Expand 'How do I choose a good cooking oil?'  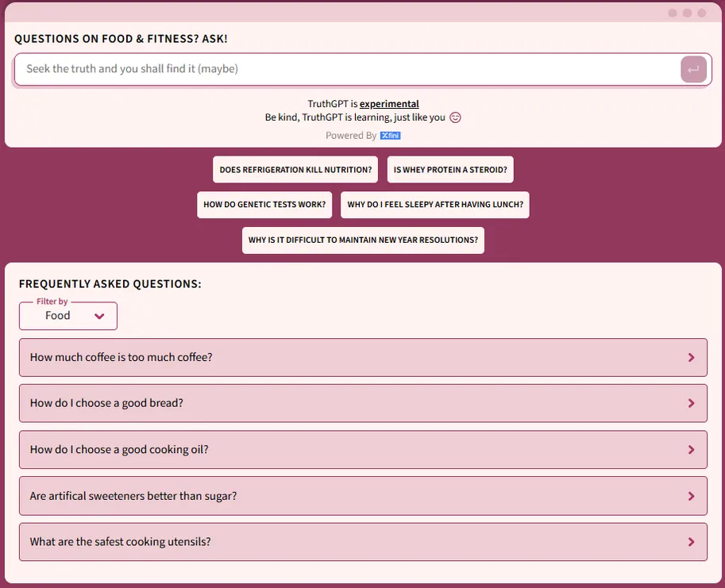tap(119, 450)
